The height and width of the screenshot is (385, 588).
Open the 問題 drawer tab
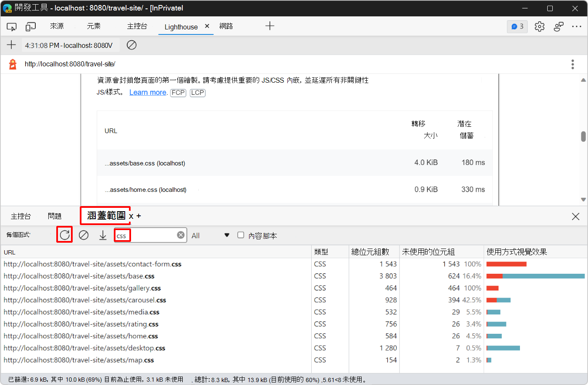coord(55,216)
